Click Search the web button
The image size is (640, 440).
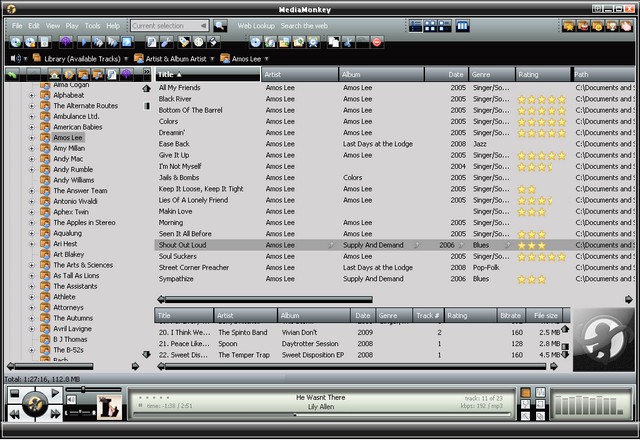[304, 26]
